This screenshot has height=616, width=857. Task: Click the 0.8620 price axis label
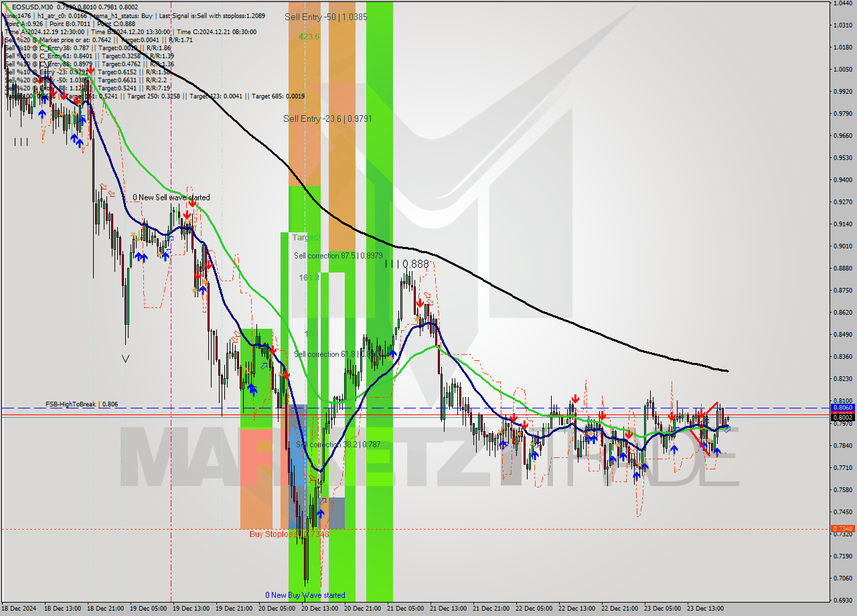tap(842, 313)
